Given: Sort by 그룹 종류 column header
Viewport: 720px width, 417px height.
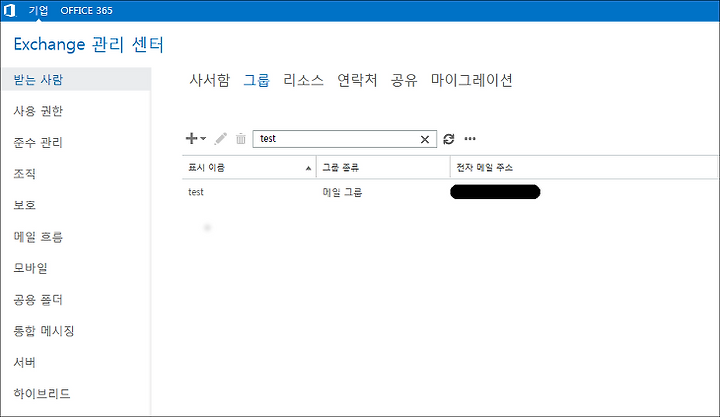Looking at the screenshot, I should pos(340,168).
